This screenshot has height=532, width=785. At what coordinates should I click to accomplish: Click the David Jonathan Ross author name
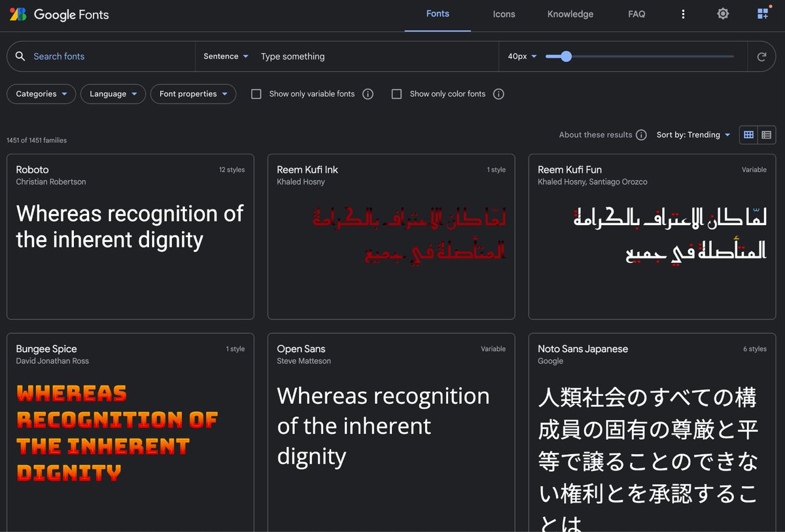(52, 361)
